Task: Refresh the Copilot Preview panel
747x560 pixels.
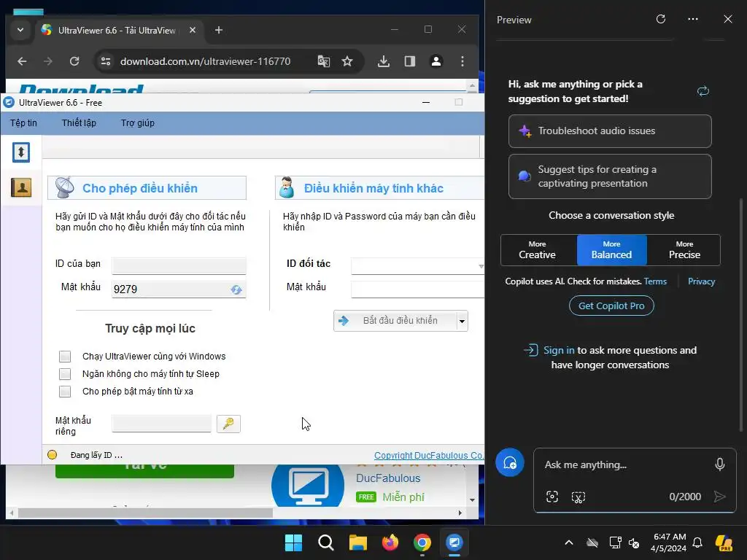Action: [661, 19]
